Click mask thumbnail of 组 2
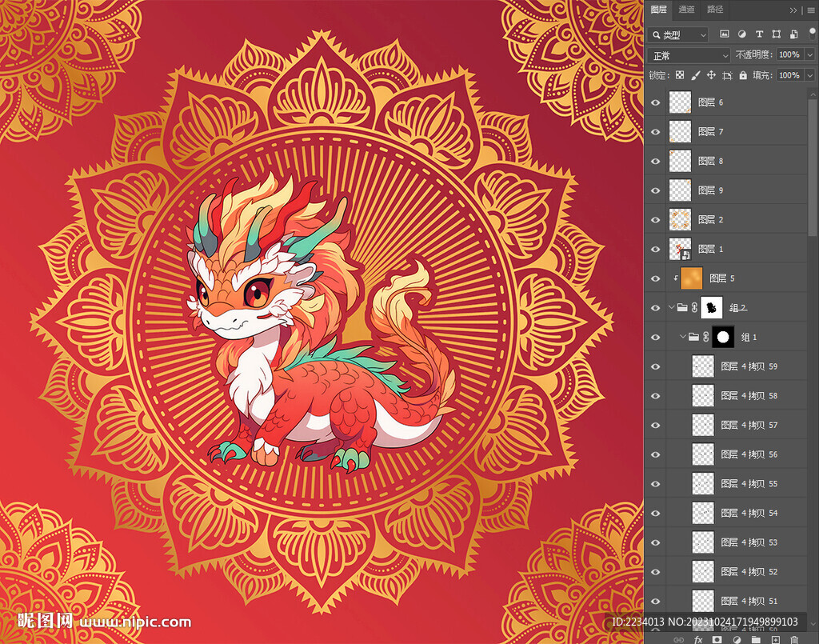The width and height of the screenshot is (819, 644). pyautogui.click(x=711, y=308)
